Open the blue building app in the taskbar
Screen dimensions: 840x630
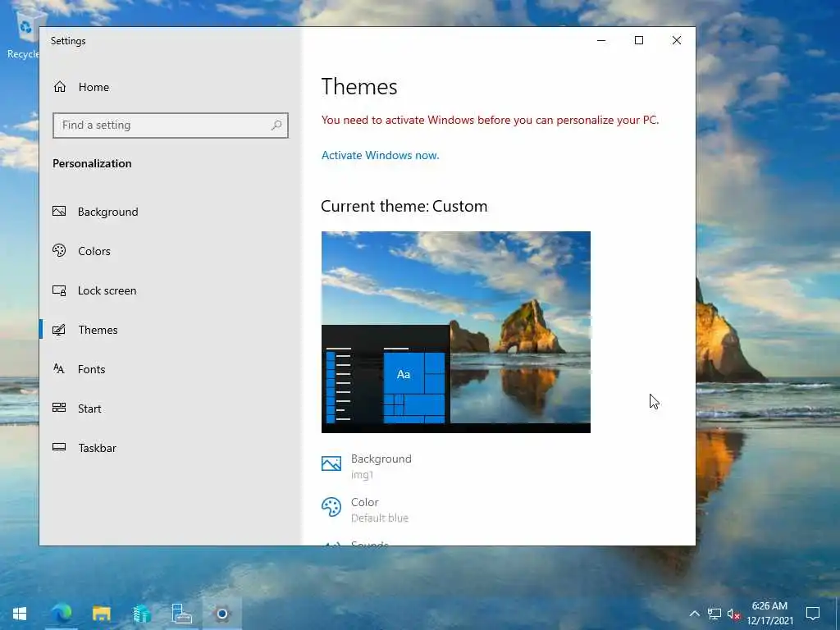tap(141, 614)
